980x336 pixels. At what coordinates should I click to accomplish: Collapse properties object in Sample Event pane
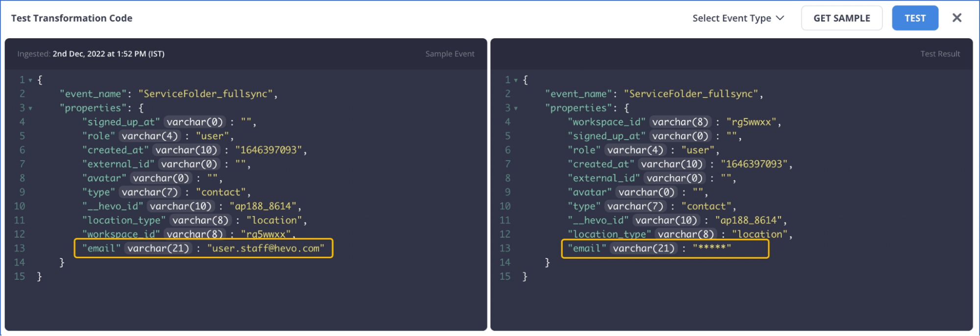(x=30, y=108)
